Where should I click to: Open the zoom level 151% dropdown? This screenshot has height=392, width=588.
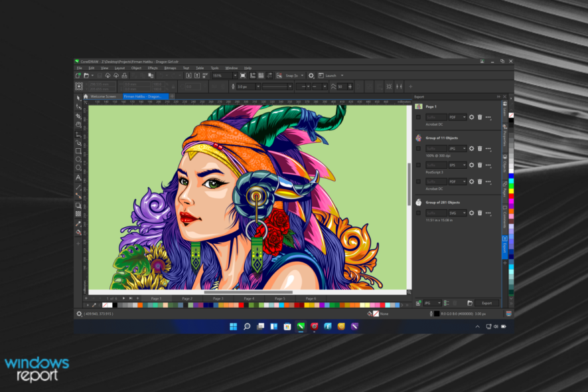click(x=235, y=76)
